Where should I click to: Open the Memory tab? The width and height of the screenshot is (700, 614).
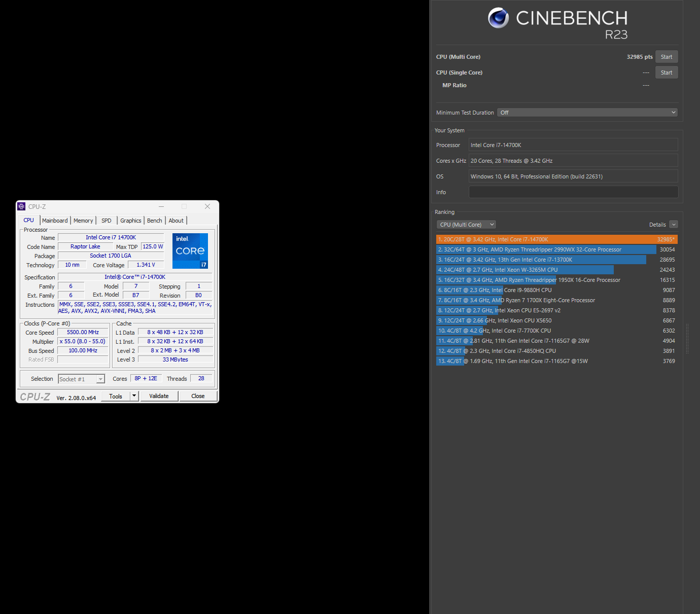[x=83, y=221]
